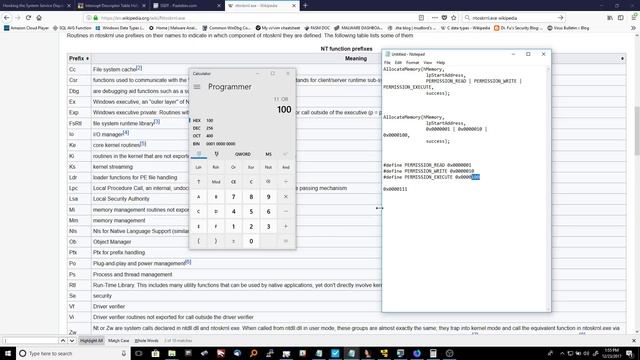Click the Xor button in Calculator
The height and width of the screenshot is (360, 640).
(251, 167)
